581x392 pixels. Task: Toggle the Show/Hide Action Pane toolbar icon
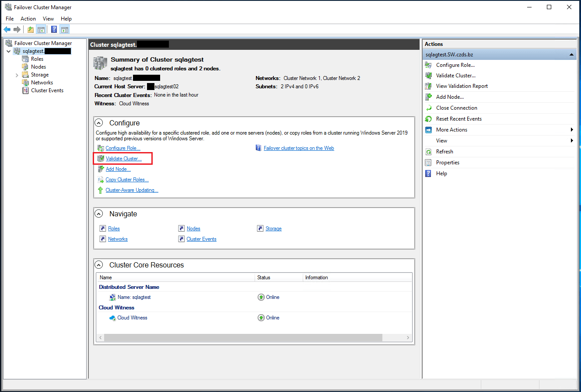click(65, 30)
